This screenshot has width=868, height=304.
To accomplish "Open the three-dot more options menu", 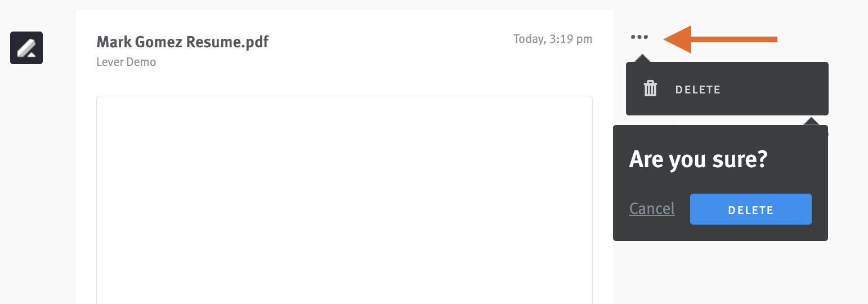I will (639, 37).
